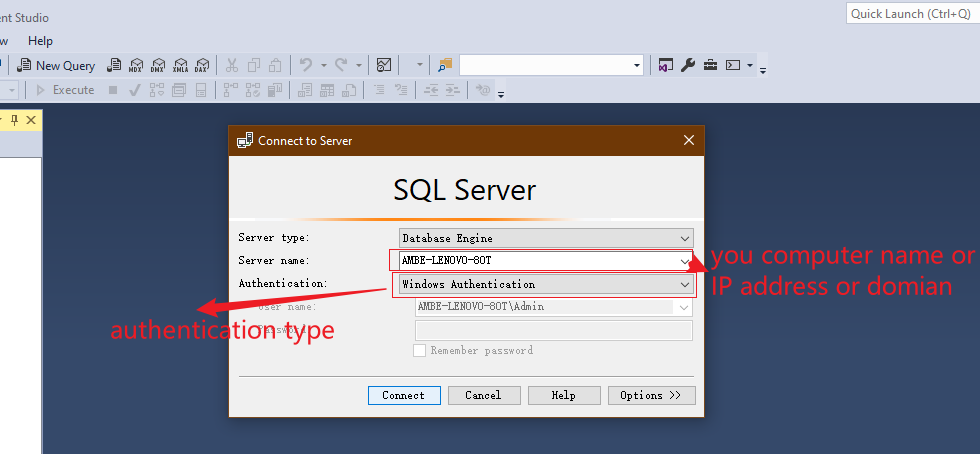This screenshot has height=454, width=980.
Task: Toggle Include Live Query Statistics icon
Action: 253,90
